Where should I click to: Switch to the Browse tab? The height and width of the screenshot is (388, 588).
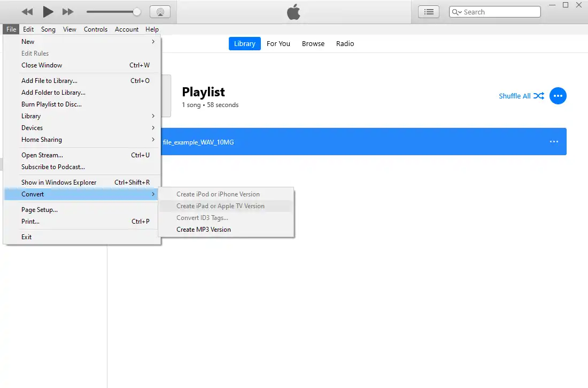point(313,44)
